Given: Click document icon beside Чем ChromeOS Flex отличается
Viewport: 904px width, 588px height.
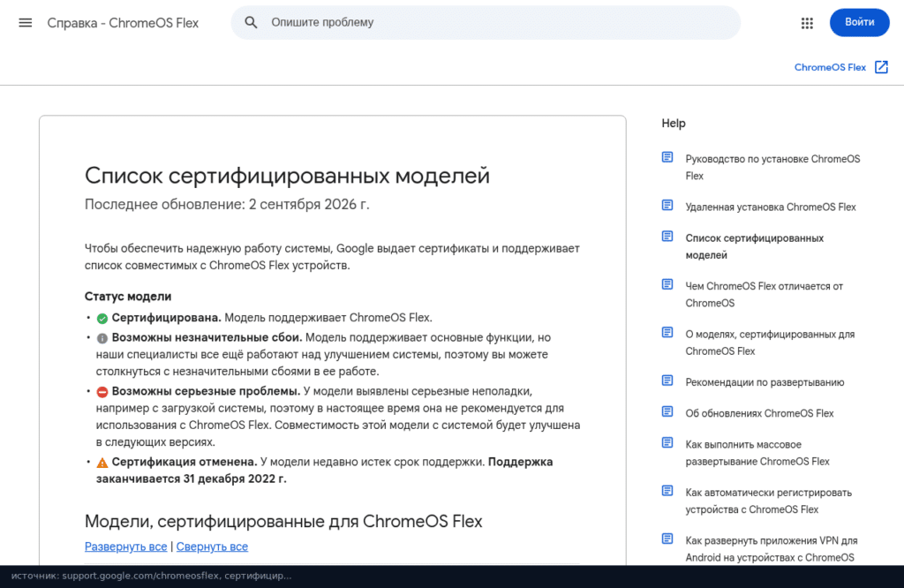Looking at the screenshot, I should point(667,284).
